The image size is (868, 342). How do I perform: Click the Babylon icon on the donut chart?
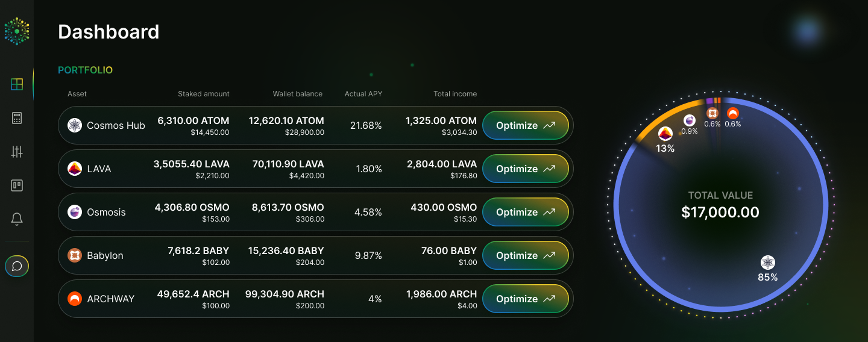[712, 113]
